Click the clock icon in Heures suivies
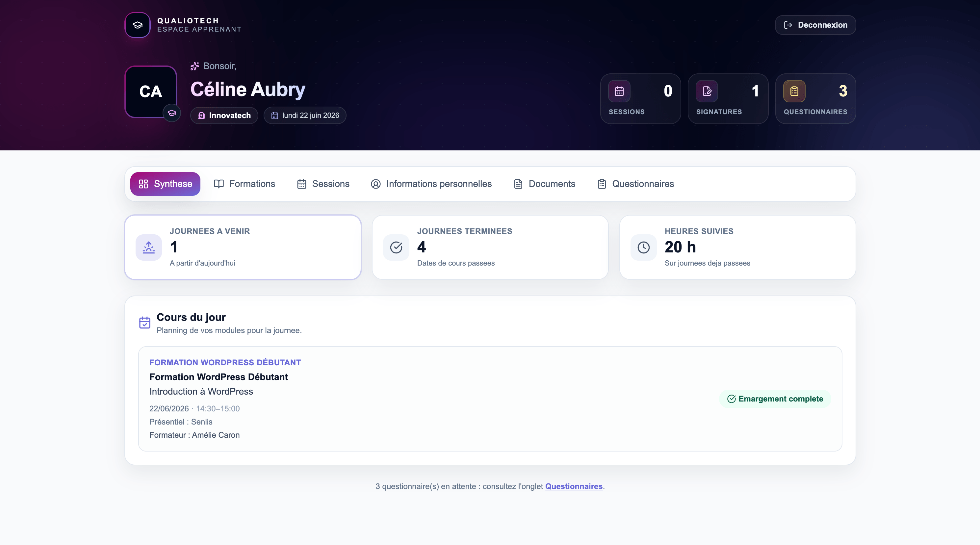This screenshot has height=545, width=980. pyautogui.click(x=643, y=247)
